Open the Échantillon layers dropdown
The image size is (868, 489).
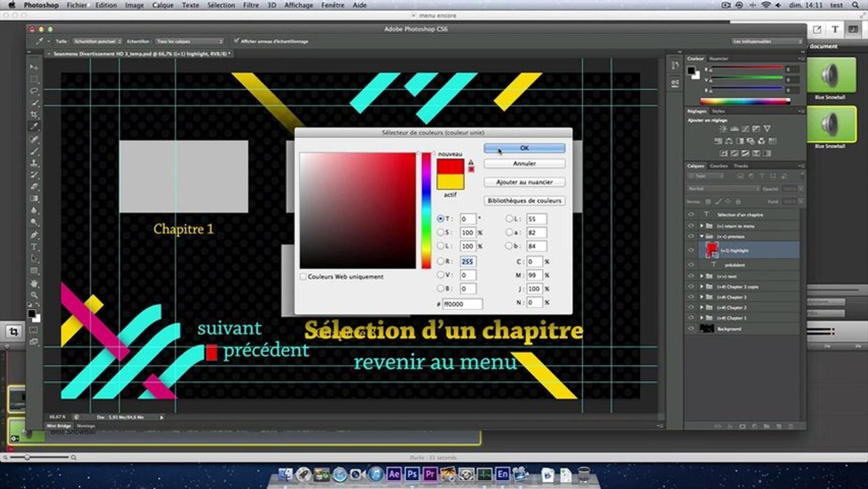pyautogui.click(x=189, y=41)
